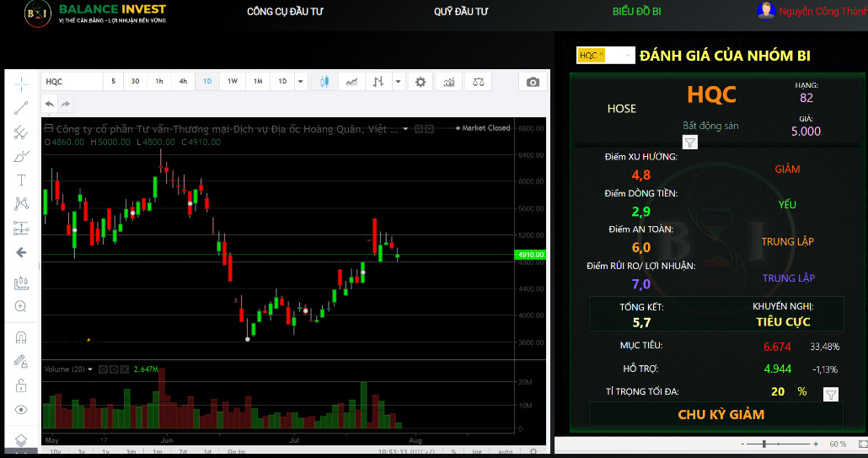868x458 pixels.
Task: Open the indicators chart icon
Action: pyautogui.click(x=450, y=82)
